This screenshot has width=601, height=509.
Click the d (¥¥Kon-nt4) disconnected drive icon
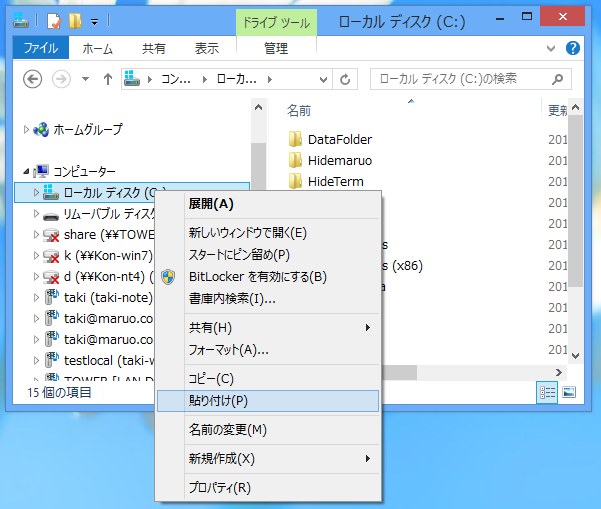coord(51,277)
